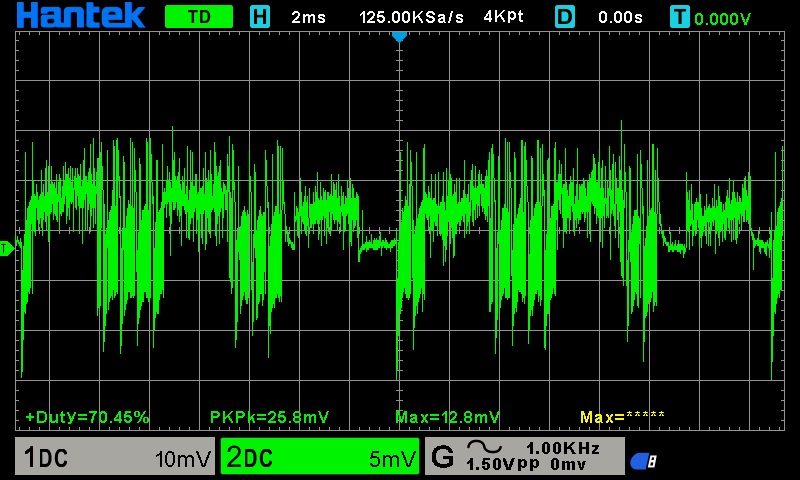Viewport: 800px width, 480px height.
Task: Click the +Duty=70.45% measurement
Action: coord(87,417)
